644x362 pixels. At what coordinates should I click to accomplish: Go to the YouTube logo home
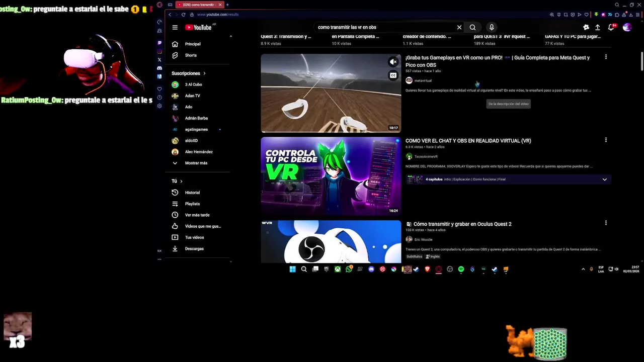198,27
